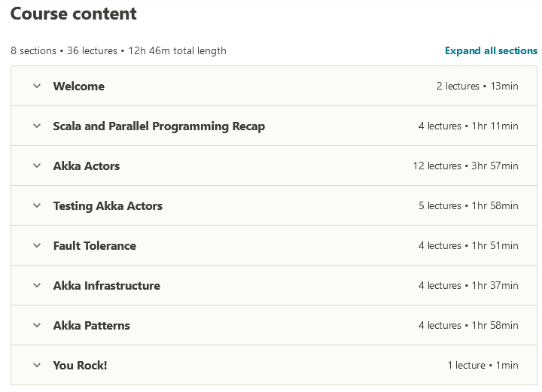Viewport: 542px width, 392px height.
Task: Click the 12 lectures • 3hr 57min label
Action: coord(465,166)
